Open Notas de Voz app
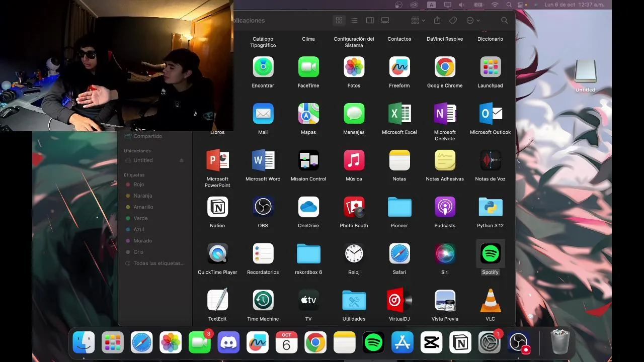This screenshot has width=644, height=362. (491, 160)
